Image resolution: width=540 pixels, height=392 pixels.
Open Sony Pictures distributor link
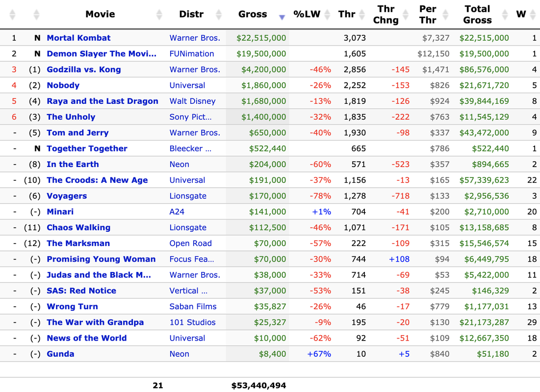(190, 117)
